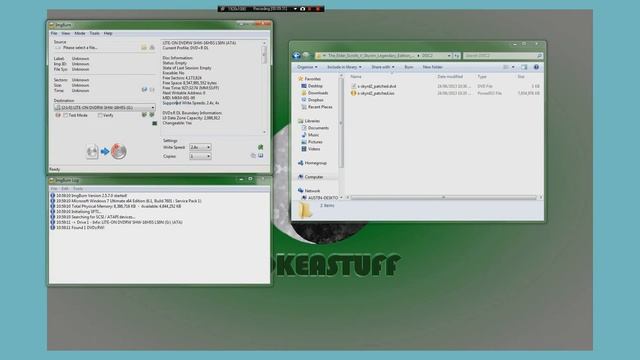This screenshot has width=640, height=360.
Task: Open the Copies dropdown
Action: (200, 156)
